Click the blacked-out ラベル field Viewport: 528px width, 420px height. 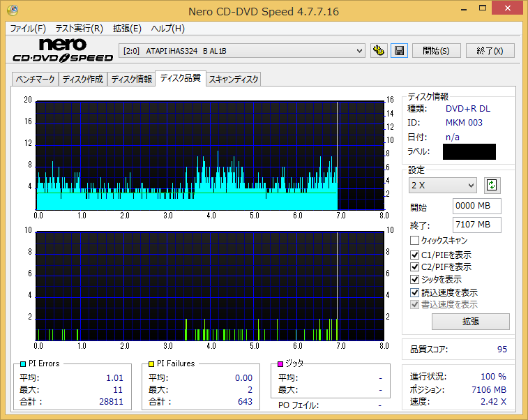pos(469,151)
